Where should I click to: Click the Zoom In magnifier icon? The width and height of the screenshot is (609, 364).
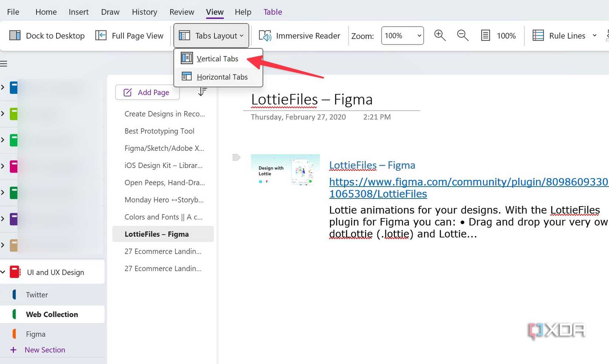point(440,35)
